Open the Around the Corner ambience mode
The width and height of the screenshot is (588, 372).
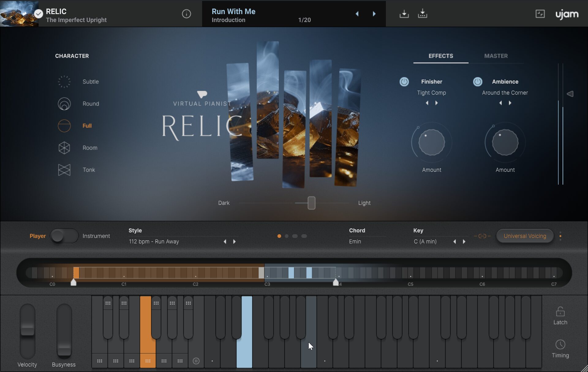[505, 93]
